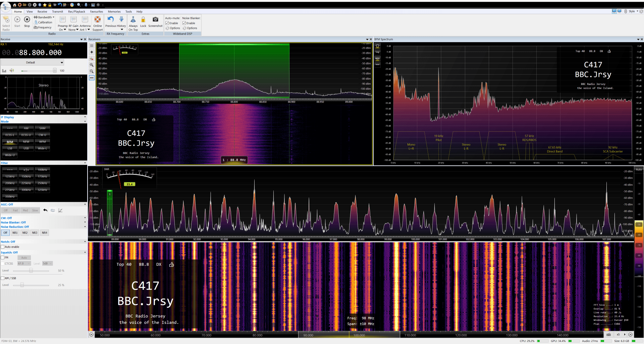
Task: Zoom in on the receiver spectrum
Action: [x=92, y=65]
